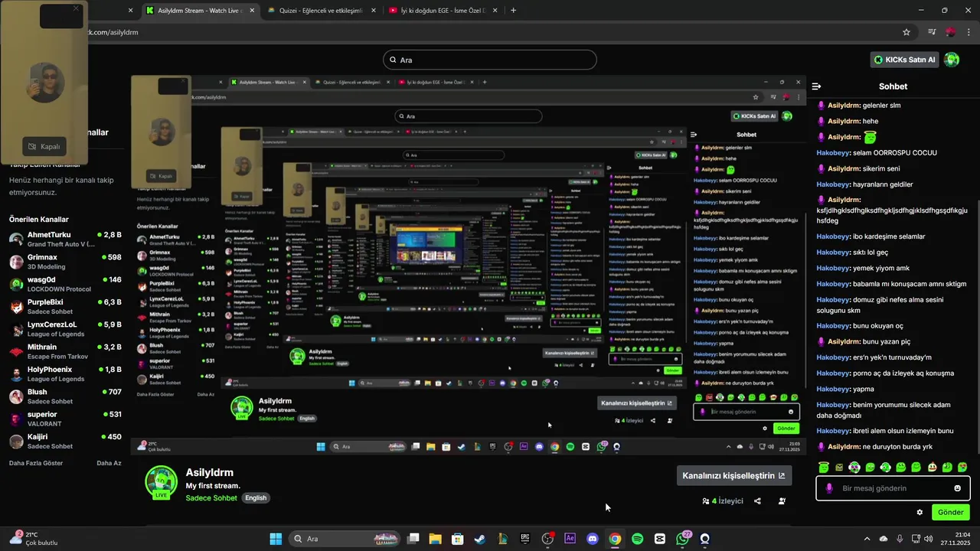Open WhatsApp from the taskbar

click(682, 539)
